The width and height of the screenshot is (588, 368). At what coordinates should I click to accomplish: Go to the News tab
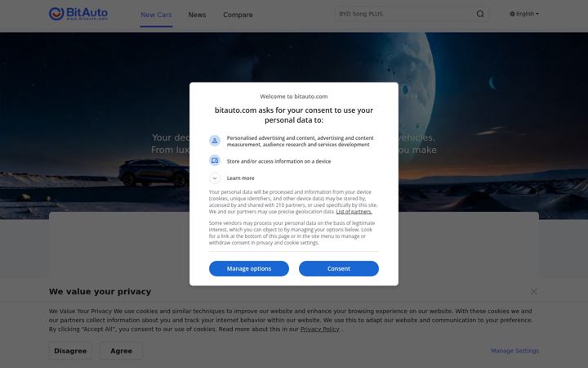(197, 15)
